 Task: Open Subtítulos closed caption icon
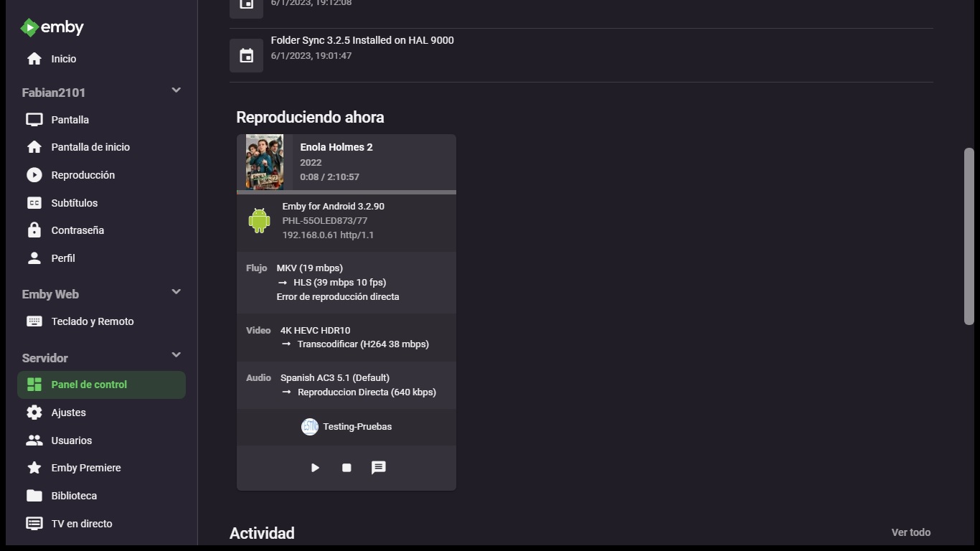[x=34, y=203]
